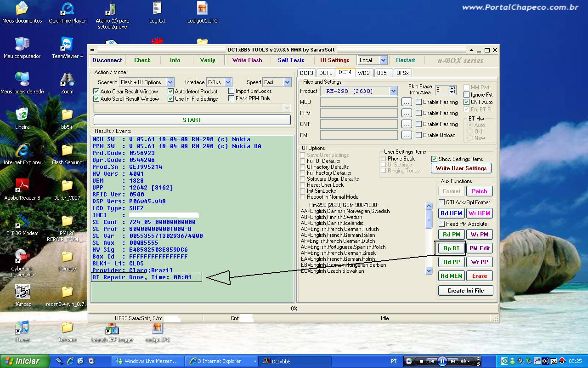Open bb5+ folder on desktop

(x=67, y=119)
